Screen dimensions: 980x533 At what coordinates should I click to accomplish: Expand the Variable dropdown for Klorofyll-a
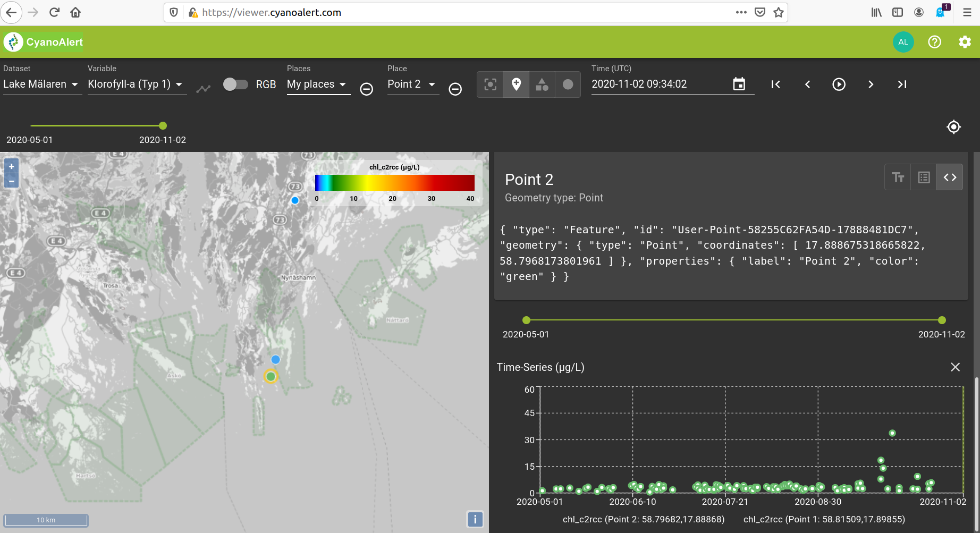(137, 84)
